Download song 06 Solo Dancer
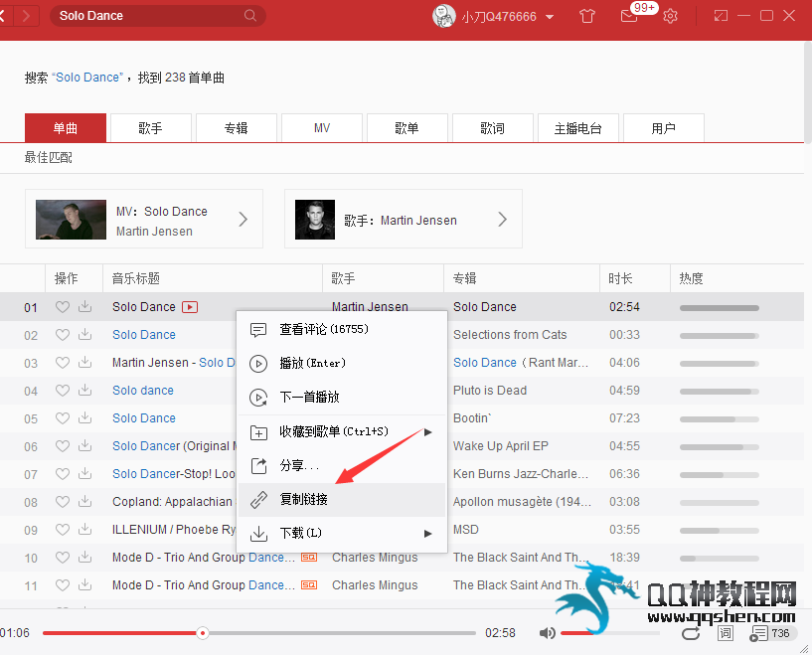 (84, 446)
